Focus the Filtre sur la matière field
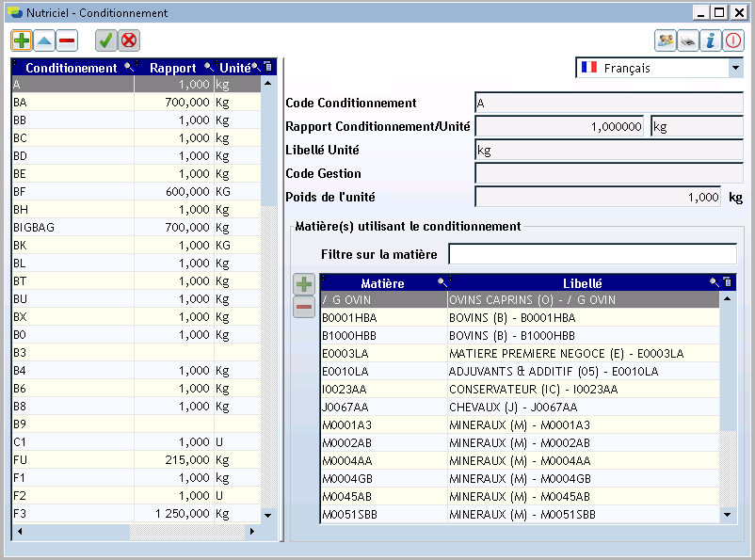The width and height of the screenshot is (755, 560). click(593, 254)
